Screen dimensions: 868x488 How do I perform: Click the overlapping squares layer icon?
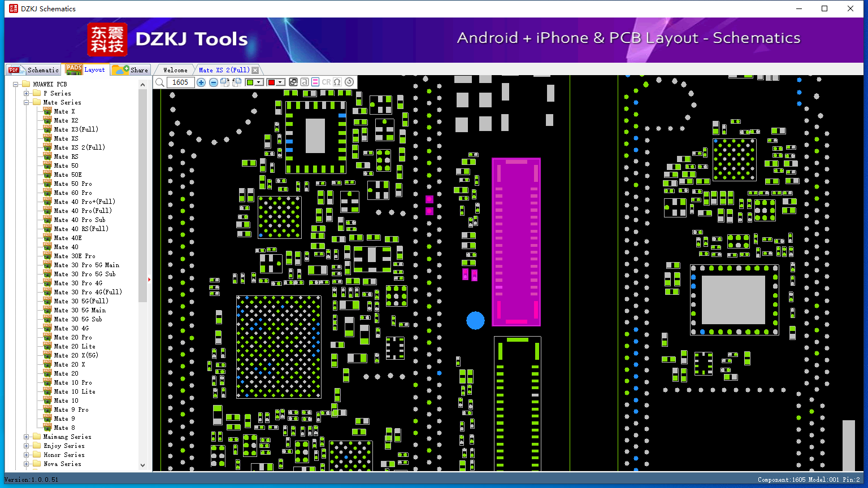coord(293,82)
